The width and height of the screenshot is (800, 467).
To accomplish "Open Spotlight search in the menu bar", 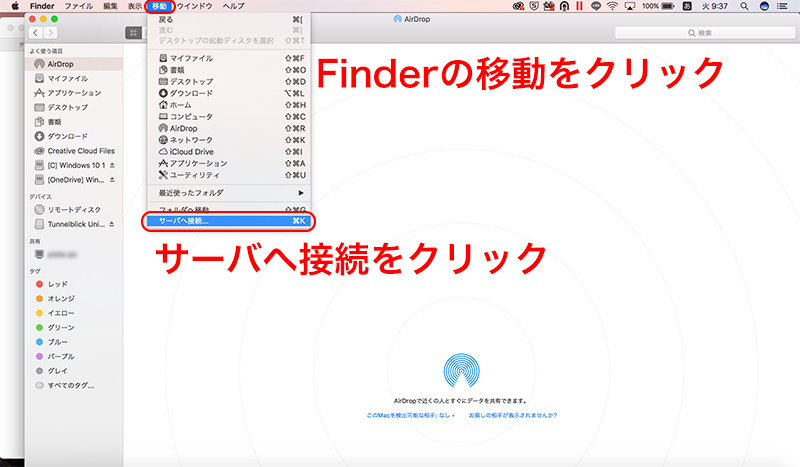I will pos(744,6).
